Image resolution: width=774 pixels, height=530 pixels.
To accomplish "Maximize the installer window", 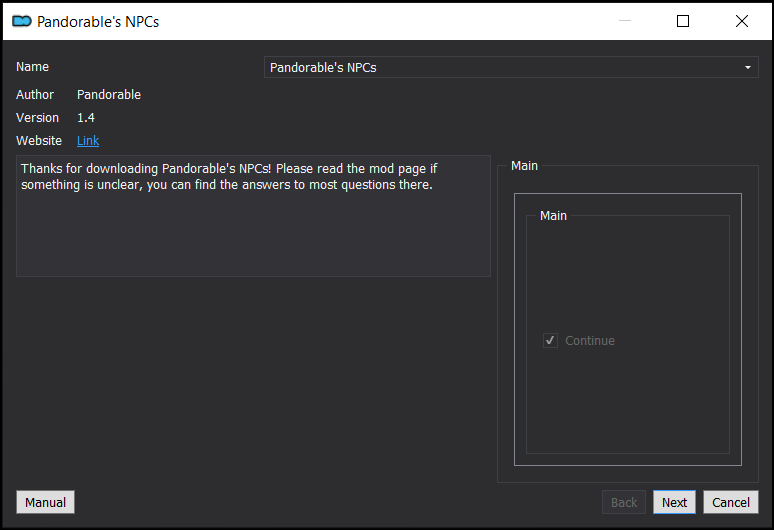I will 683,21.
